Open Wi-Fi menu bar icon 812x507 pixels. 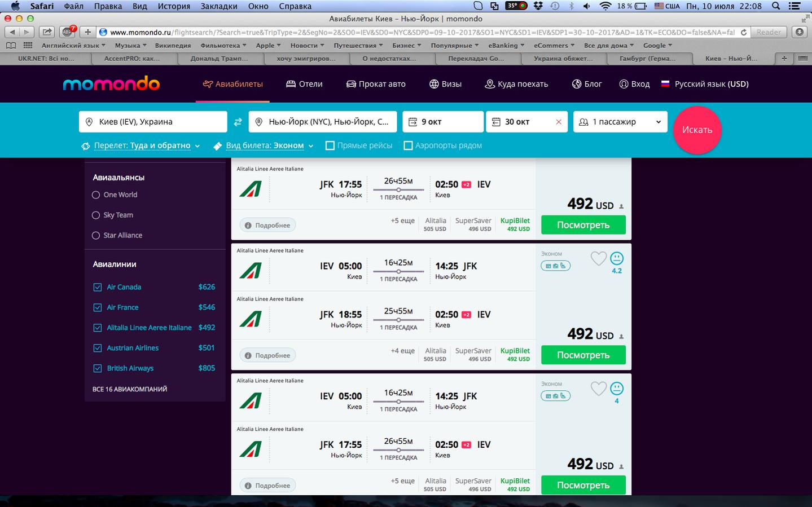605,6
